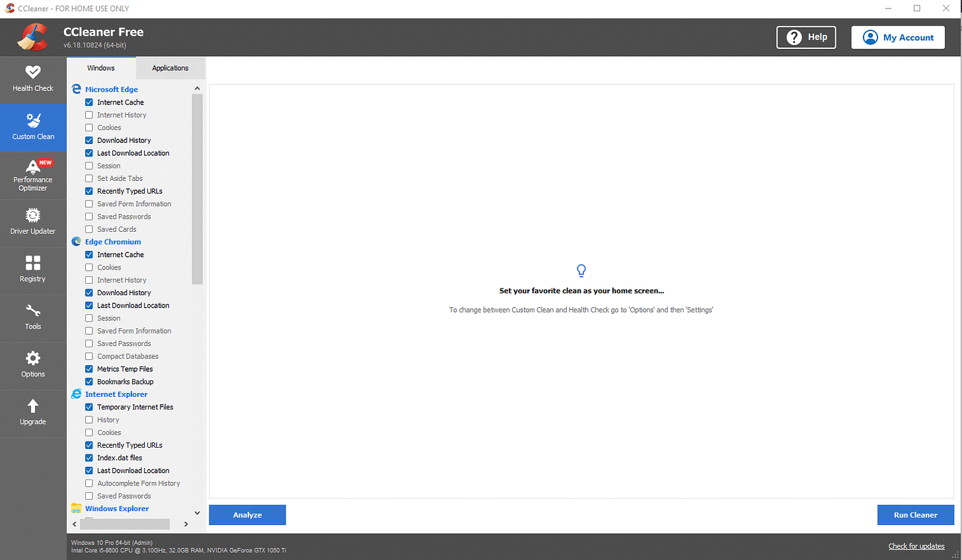Launch the Driver Updater

point(32,223)
